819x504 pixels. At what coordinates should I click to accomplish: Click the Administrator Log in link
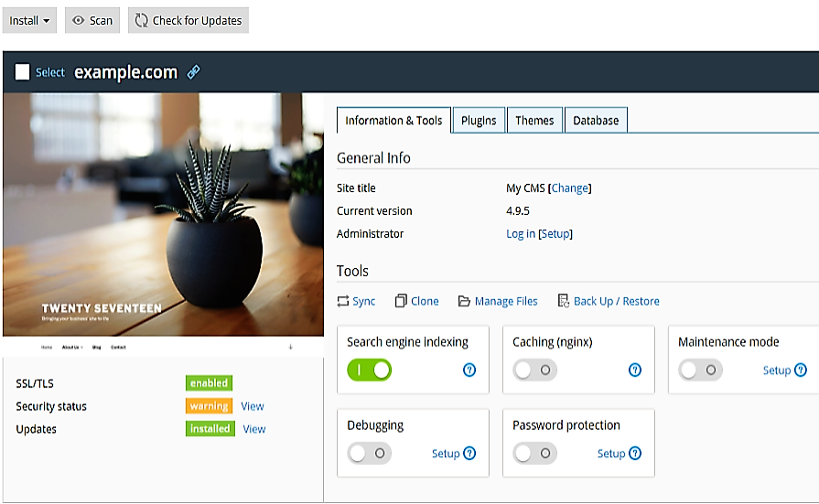(x=521, y=234)
